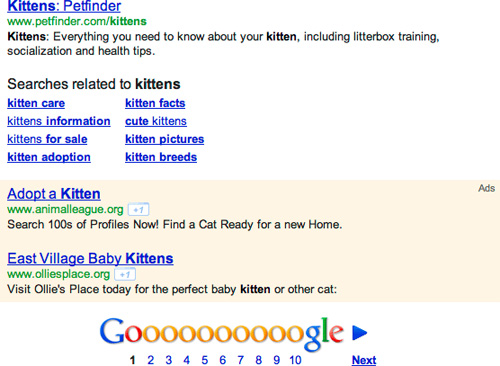This screenshot has height=366, width=500.
Task: Click the blue next-page arrow icon
Action: click(360, 332)
